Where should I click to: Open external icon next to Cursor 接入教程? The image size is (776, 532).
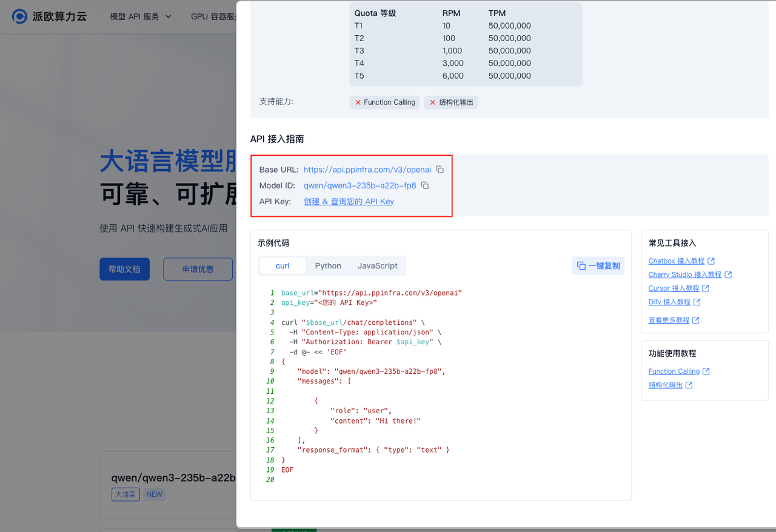(706, 288)
